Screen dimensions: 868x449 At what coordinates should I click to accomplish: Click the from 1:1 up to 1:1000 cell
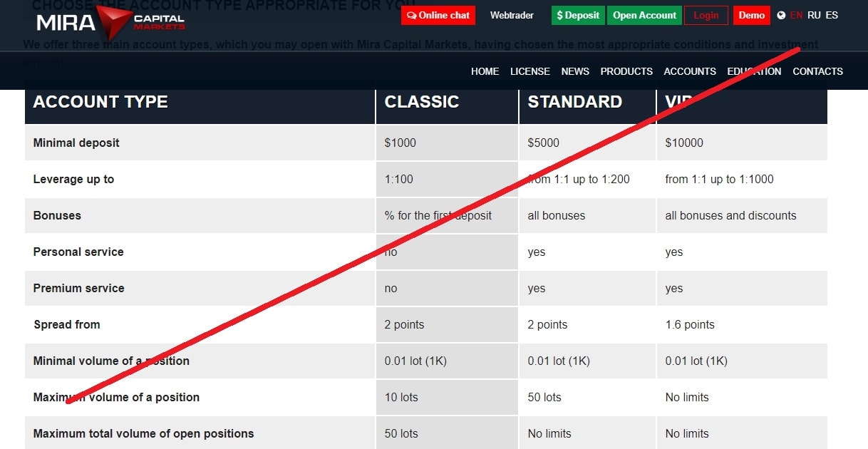click(x=742, y=179)
